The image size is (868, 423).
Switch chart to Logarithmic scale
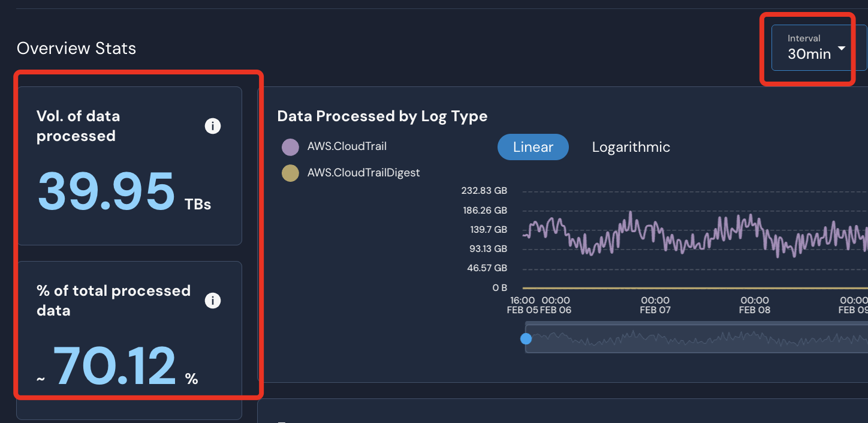click(631, 147)
